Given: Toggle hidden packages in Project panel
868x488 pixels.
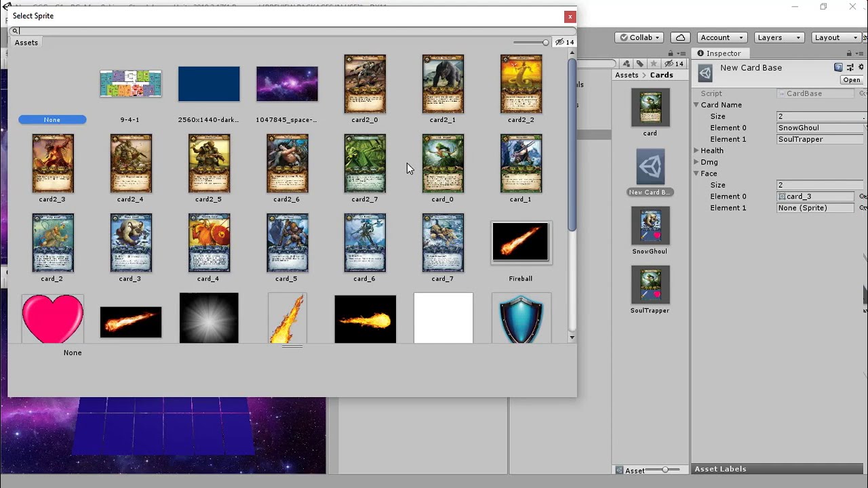Looking at the screenshot, I should (x=675, y=64).
